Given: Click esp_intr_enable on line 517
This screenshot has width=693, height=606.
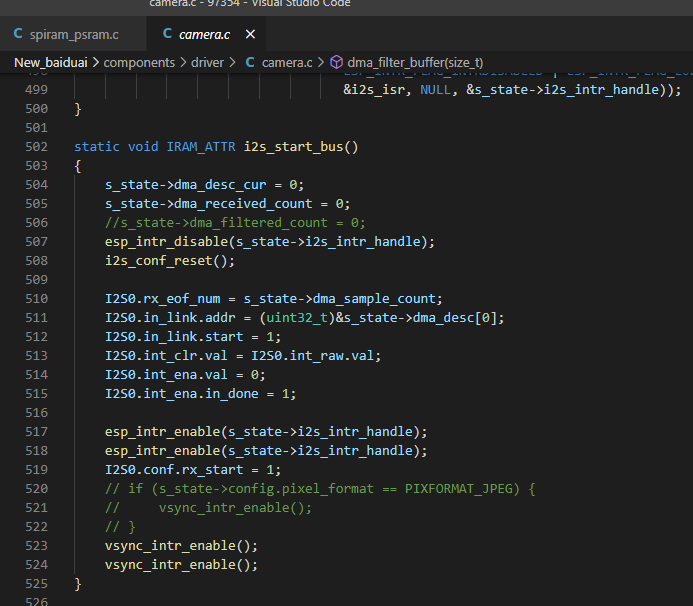Looking at the screenshot, I should pyautogui.click(x=162, y=432).
